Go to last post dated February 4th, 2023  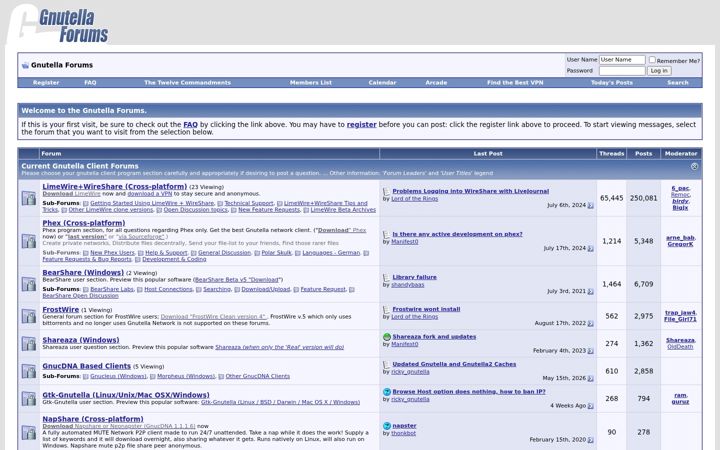coord(591,351)
